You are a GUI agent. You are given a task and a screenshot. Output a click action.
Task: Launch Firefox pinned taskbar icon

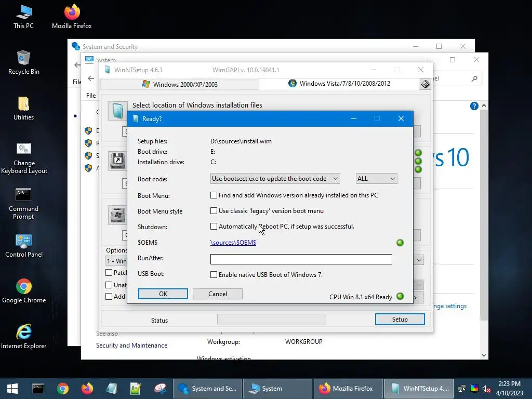pos(87,389)
